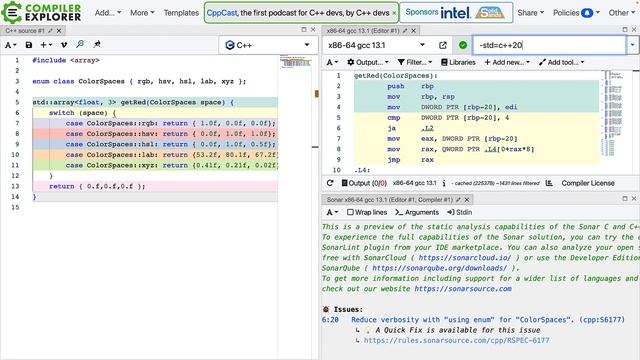
Task: Open the Stdin input panel
Action: pyautogui.click(x=460, y=212)
